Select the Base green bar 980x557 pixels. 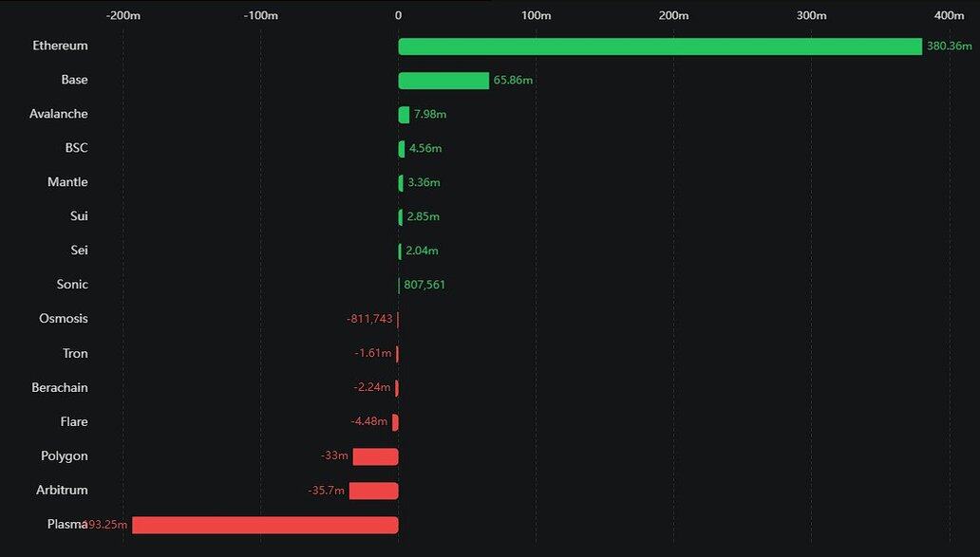[x=443, y=81]
